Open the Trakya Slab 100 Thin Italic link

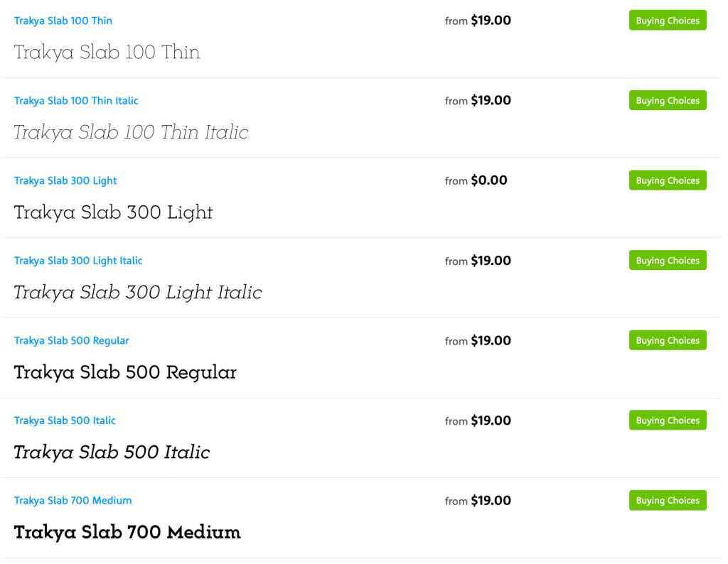[x=76, y=101]
